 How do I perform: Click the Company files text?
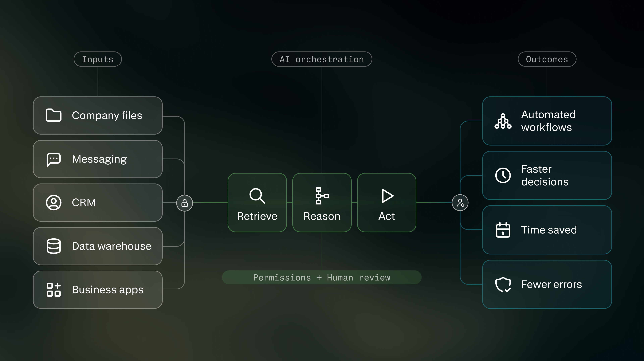coord(107,116)
